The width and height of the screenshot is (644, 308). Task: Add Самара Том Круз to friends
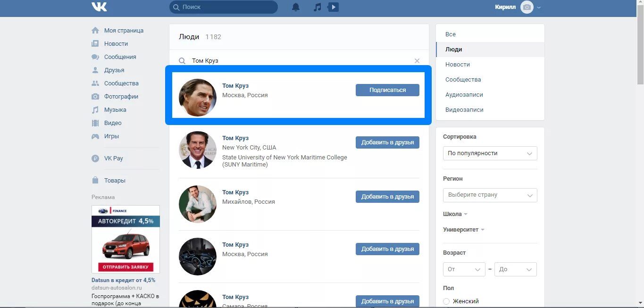point(387,301)
